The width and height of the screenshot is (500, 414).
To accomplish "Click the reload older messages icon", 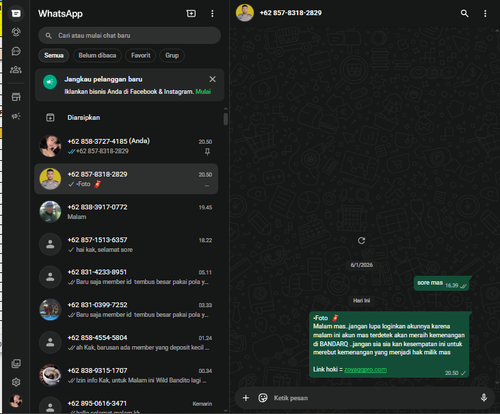I will coord(361,240).
